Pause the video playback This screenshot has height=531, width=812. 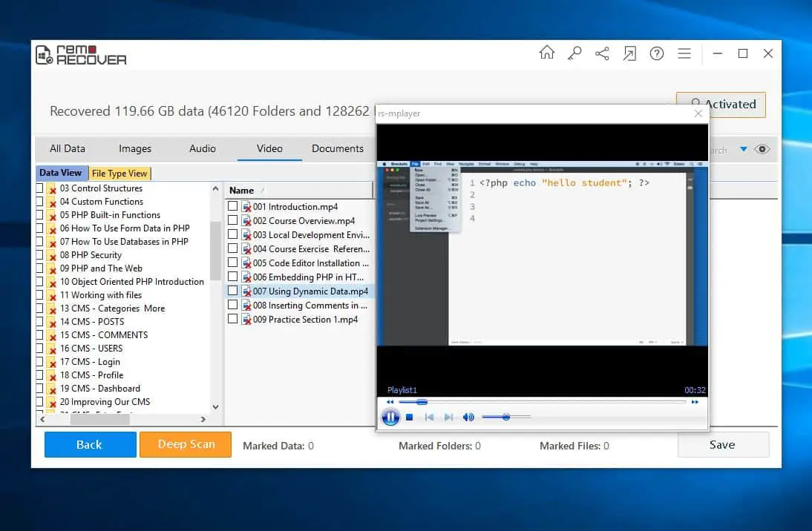[x=390, y=417]
